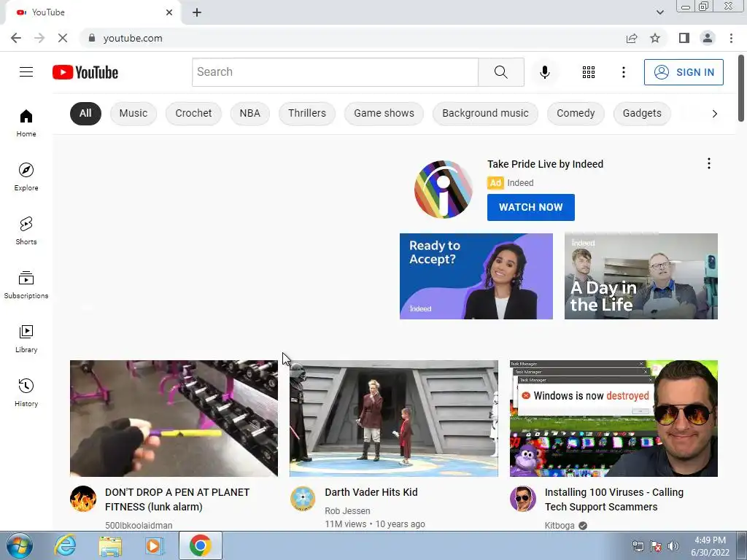
Task: Click the page vertical scrollbar thumb
Action: [741, 88]
